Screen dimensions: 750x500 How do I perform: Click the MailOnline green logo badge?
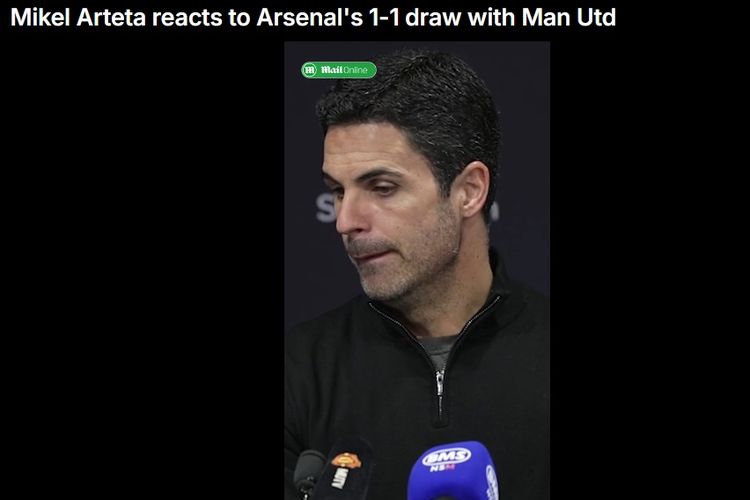pyautogui.click(x=339, y=70)
